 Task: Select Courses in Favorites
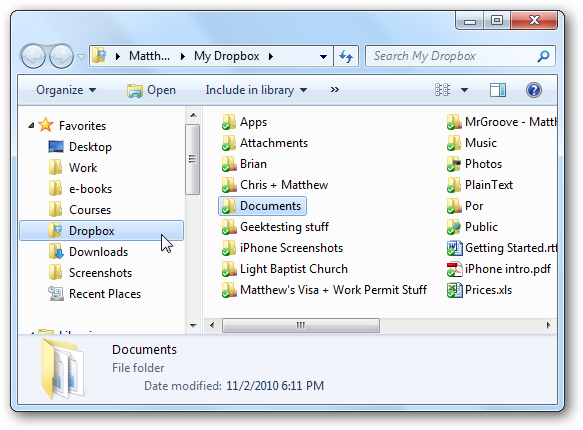click(x=90, y=210)
